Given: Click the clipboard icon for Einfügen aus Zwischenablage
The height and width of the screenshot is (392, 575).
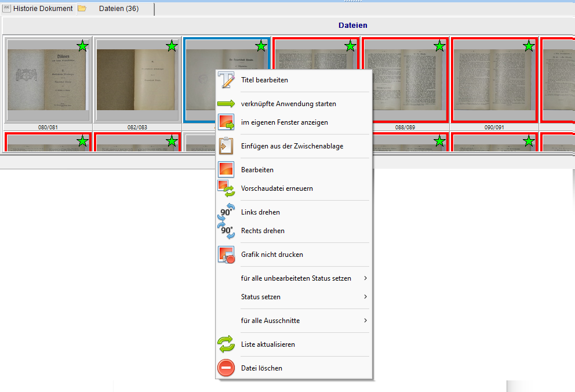Looking at the screenshot, I should tap(226, 146).
